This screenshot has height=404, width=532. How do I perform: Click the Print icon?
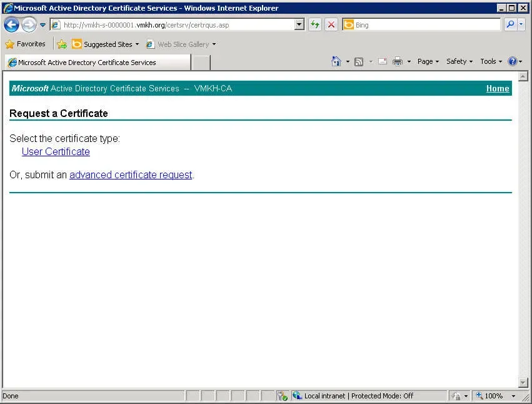[x=398, y=61]
